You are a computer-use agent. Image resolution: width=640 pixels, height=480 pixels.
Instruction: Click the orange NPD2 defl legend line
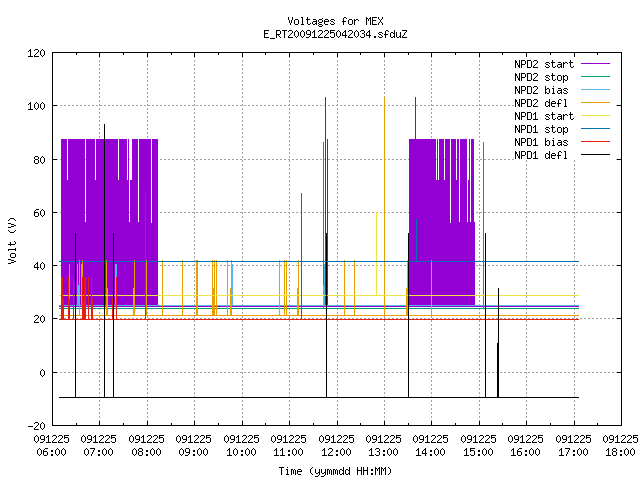595,103
